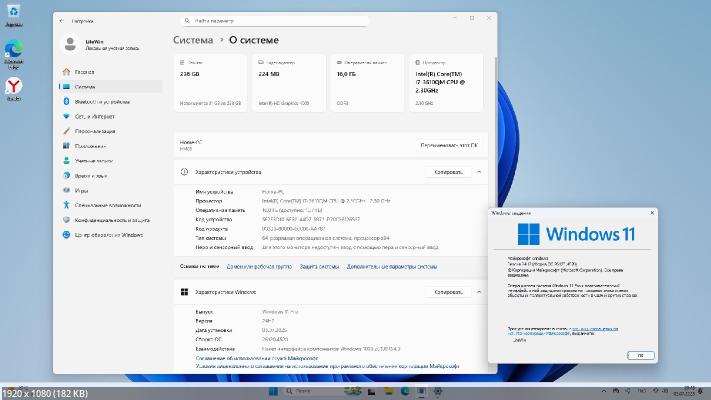
Task: Copy the Windows specifications (Характеристики Windows)
Action: click(448, 292)
